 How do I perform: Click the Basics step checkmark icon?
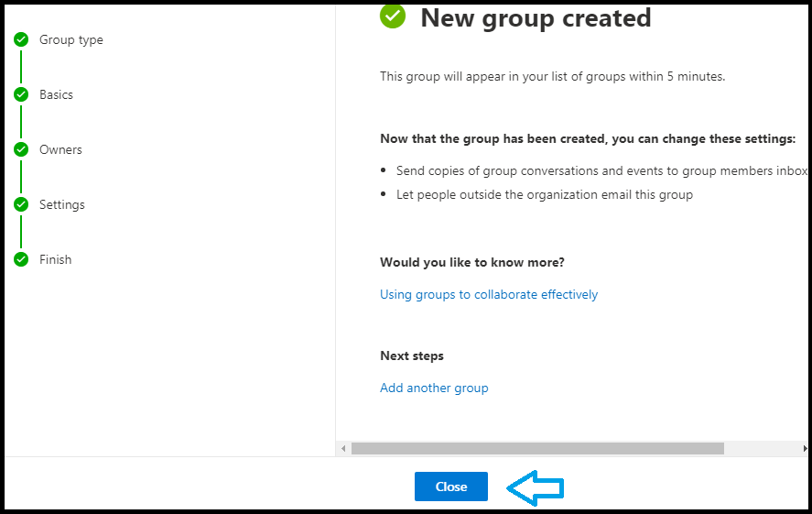21,94
